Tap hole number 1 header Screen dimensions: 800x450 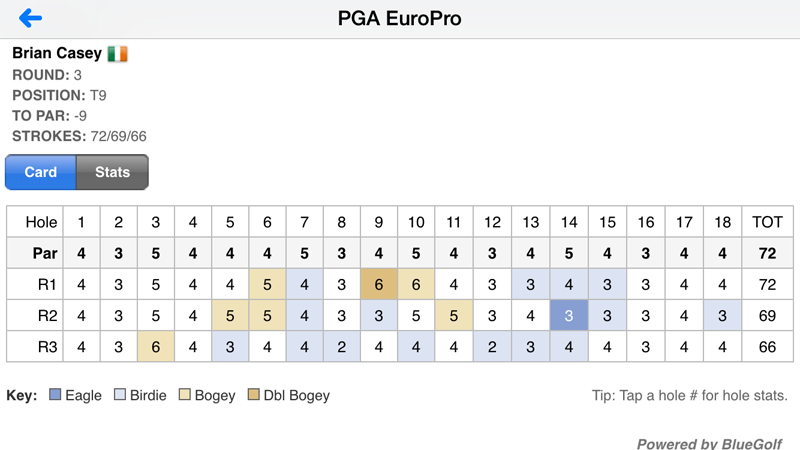[81, 222]
